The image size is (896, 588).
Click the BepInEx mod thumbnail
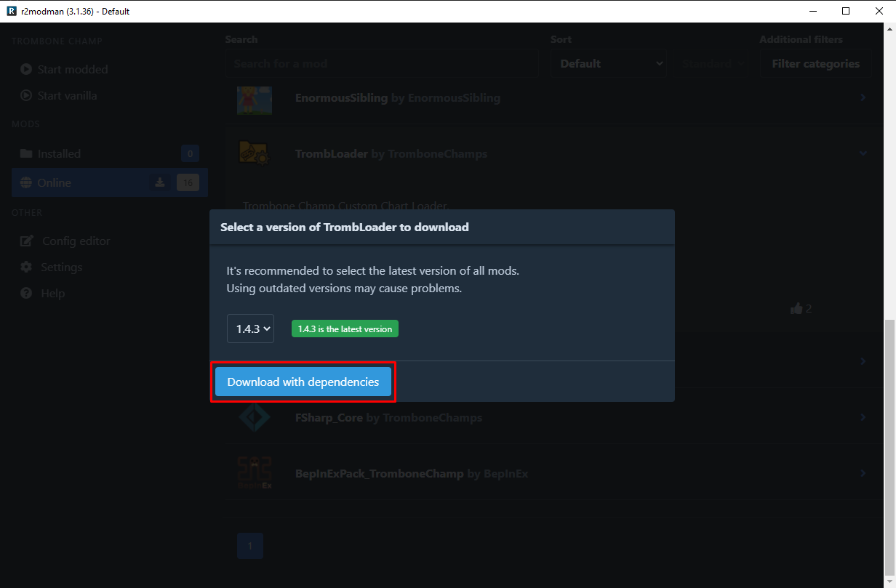click(x=255, y=473)
